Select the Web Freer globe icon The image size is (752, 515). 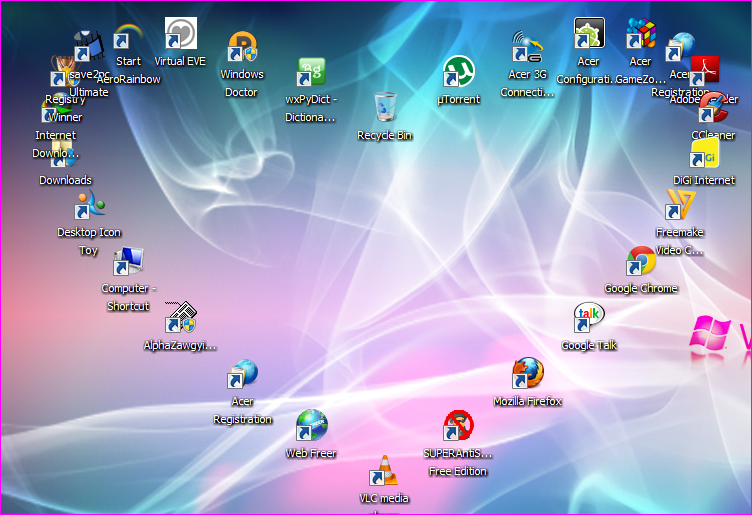[312, 425]
